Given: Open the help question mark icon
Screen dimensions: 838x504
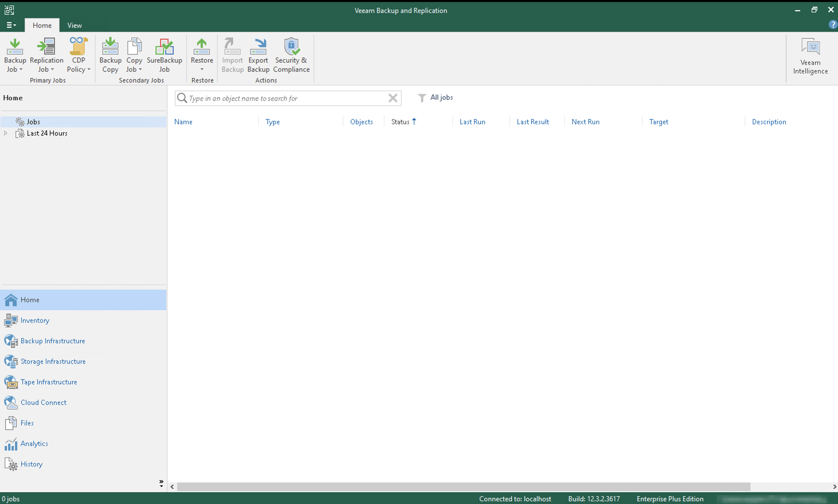Looking at the screenshot, I should (x=833, y=25).
